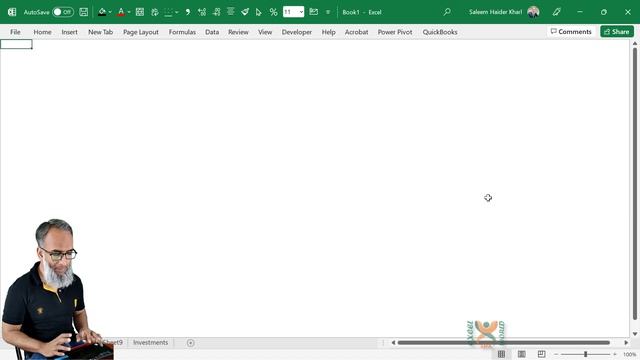The image size is (640, 360).
Task: Click the zoom out minus button
Action: pos(556,354)
